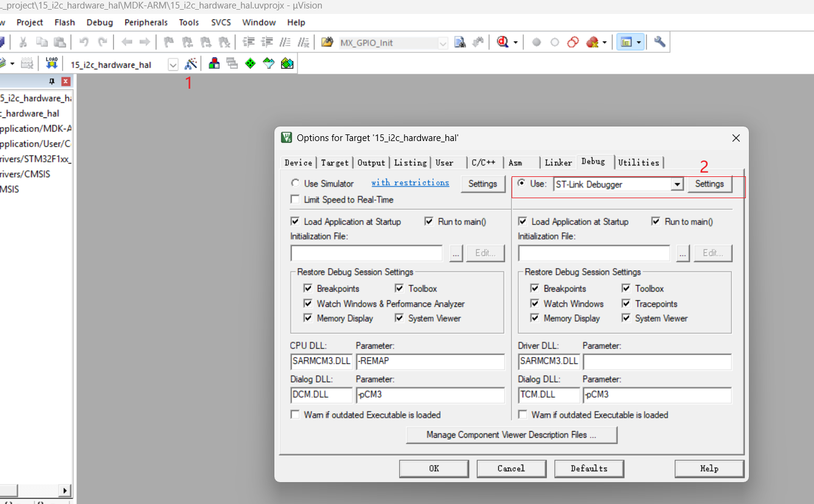Image resolution: width=814 pixels, height=504 pixels.
Task: Toggle ST-Link side Memory Display checkbox
Action: pyautogui.click(x=535, y=318)
